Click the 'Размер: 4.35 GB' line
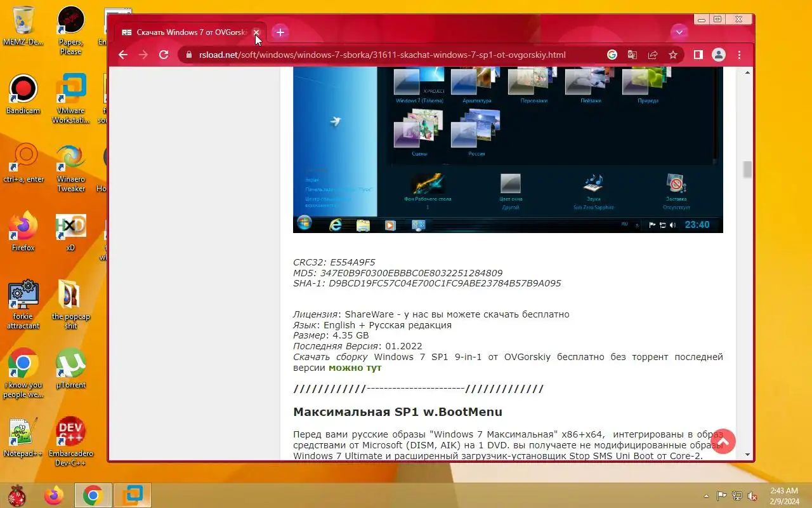This screenshot has height=508, width=812. click(331, 335)
